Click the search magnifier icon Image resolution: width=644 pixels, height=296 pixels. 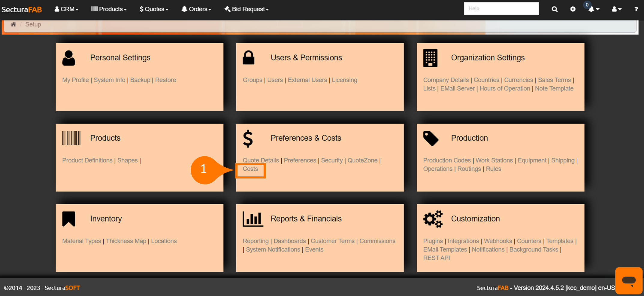tap(555, 9)
